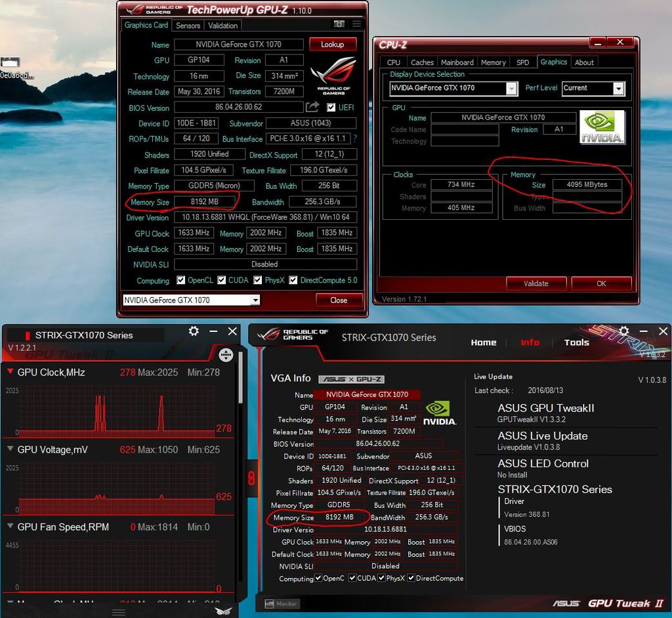Click the monitor panel bottom grip handle
Viewport: 672px width, 618px height.
119,613
